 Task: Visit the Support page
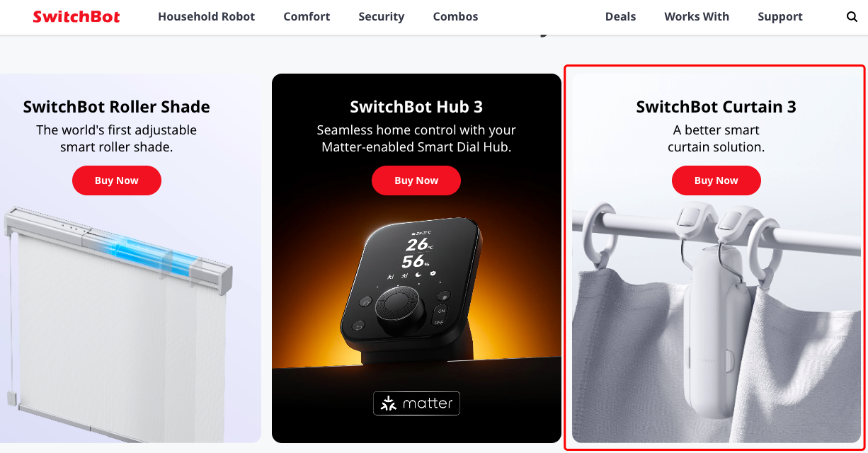(780, 16)
